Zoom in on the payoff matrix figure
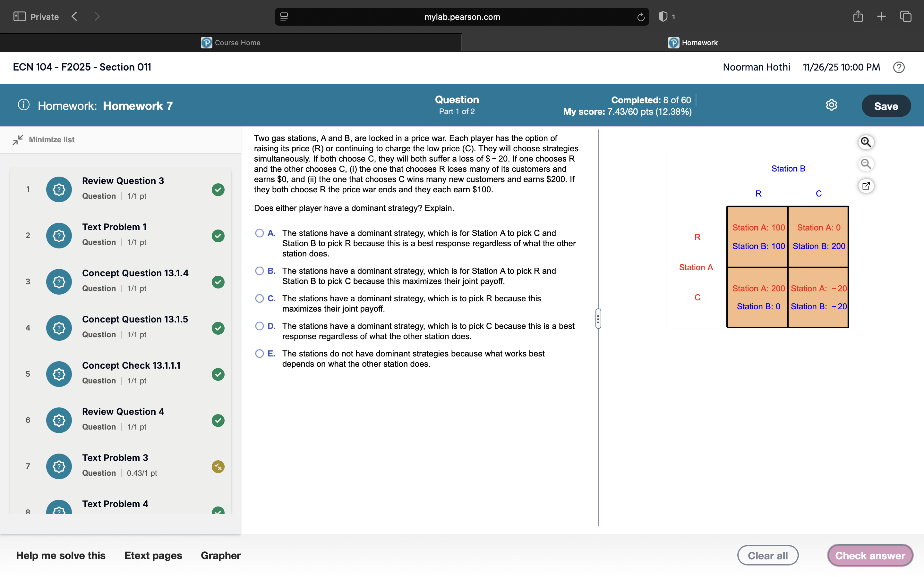This screenshot has height=577, width=924. point(866,142)
